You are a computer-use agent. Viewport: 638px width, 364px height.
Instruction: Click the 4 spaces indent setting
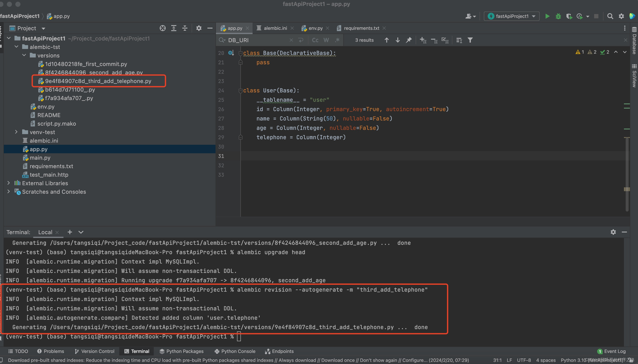[546, 360]
